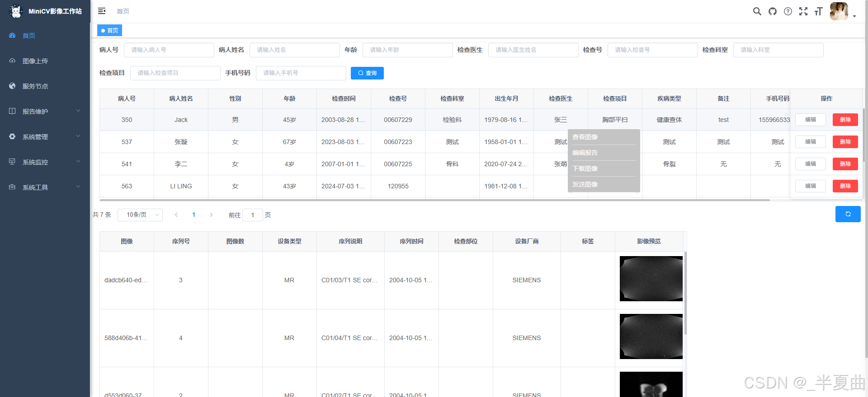Click the patient table horizontal scrollbar
868x397 pixels.
point(434,200)
